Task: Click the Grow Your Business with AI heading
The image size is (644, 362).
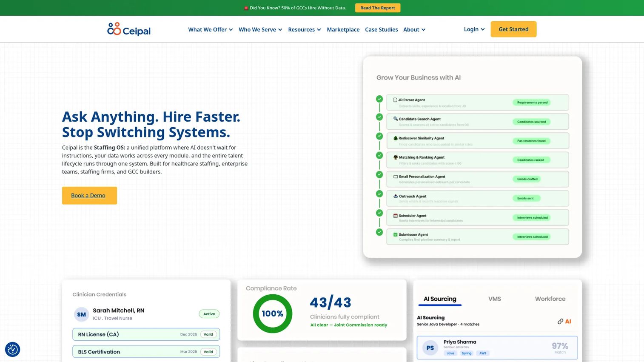Action: click(x=419, y=77)
